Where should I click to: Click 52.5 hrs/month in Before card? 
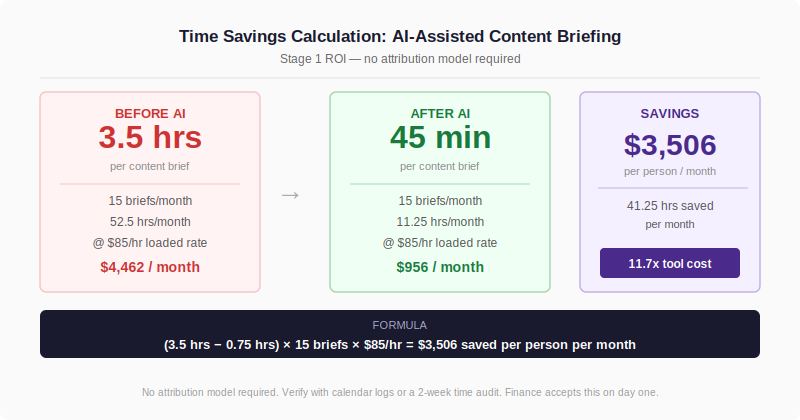tap(150, 221)
